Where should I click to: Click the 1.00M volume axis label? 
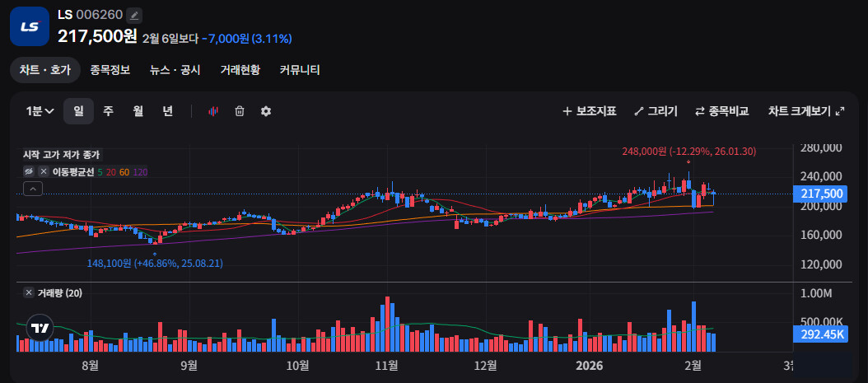(x=816, y=293)
